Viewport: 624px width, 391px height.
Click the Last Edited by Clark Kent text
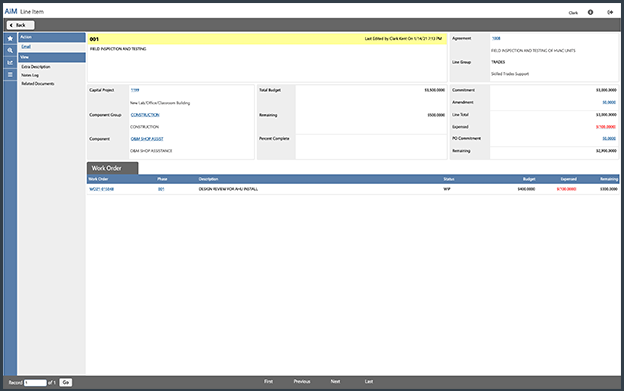[x=403, y=39]
